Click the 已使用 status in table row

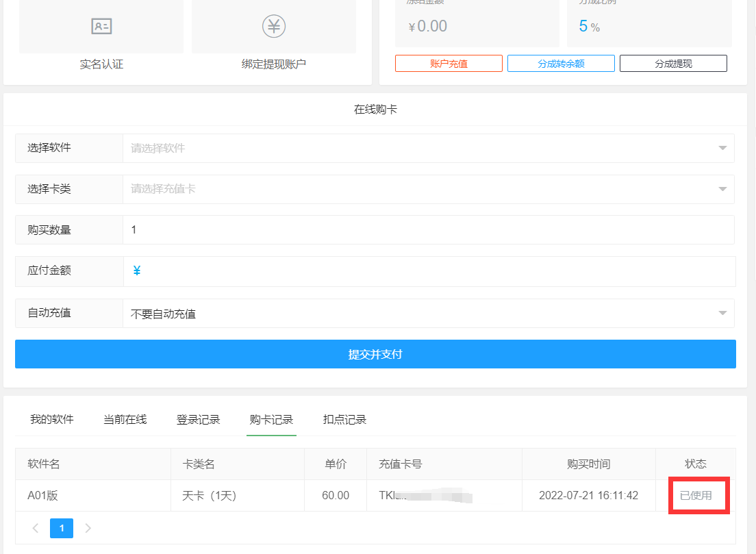pyautogui.click(x=696, y=495)
